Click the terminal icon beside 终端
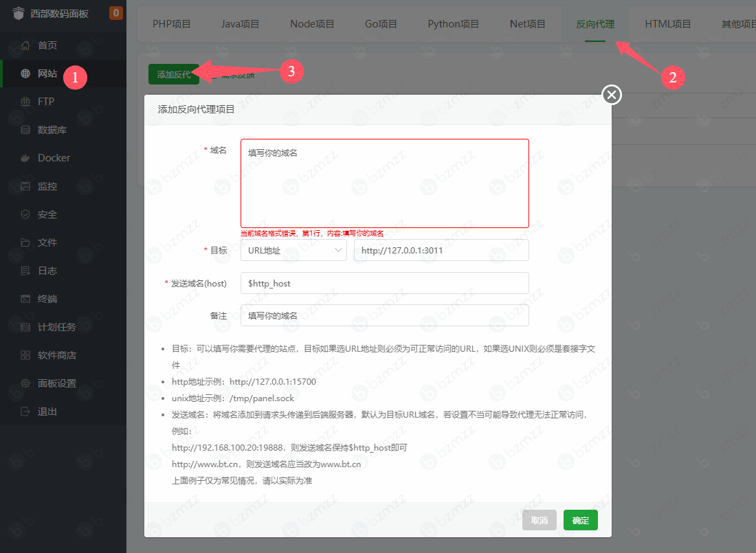 pyautogui.click(x=25, y=299)
